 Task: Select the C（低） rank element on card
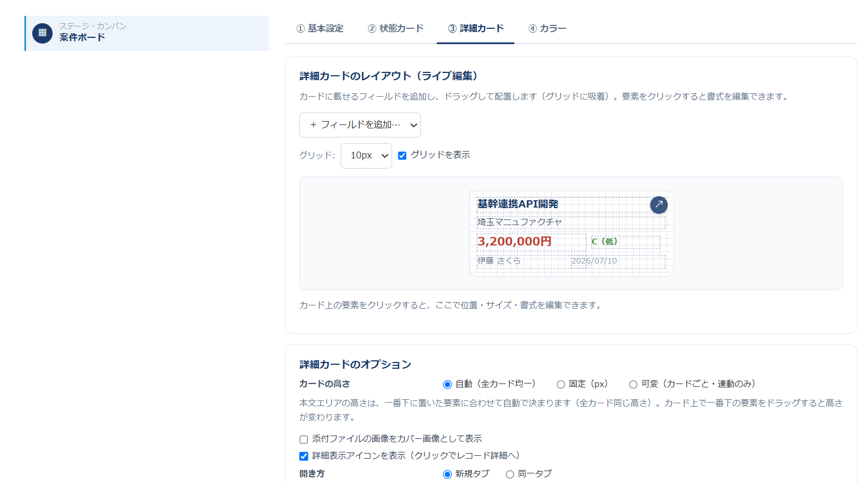pyautogui.click(x=626, y=242)
